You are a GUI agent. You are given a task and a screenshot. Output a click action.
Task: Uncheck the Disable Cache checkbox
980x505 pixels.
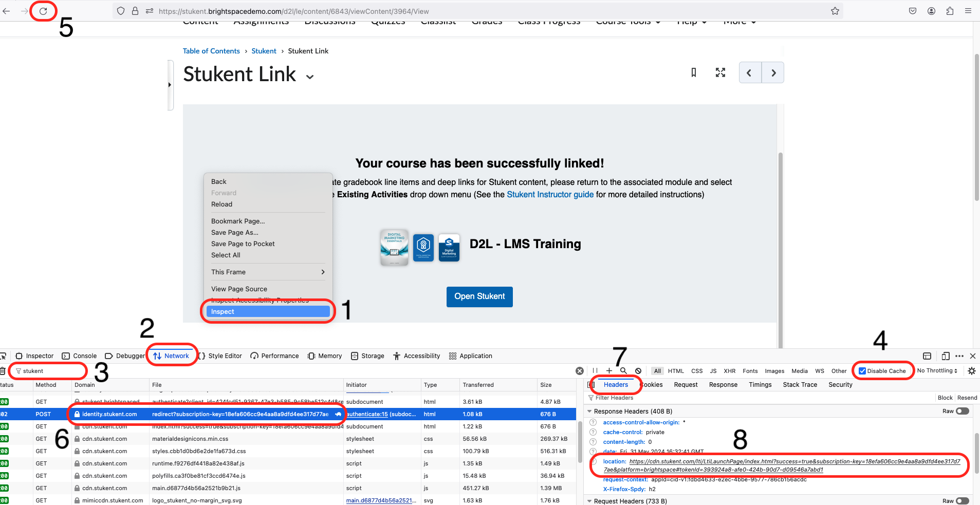[862, 371]
